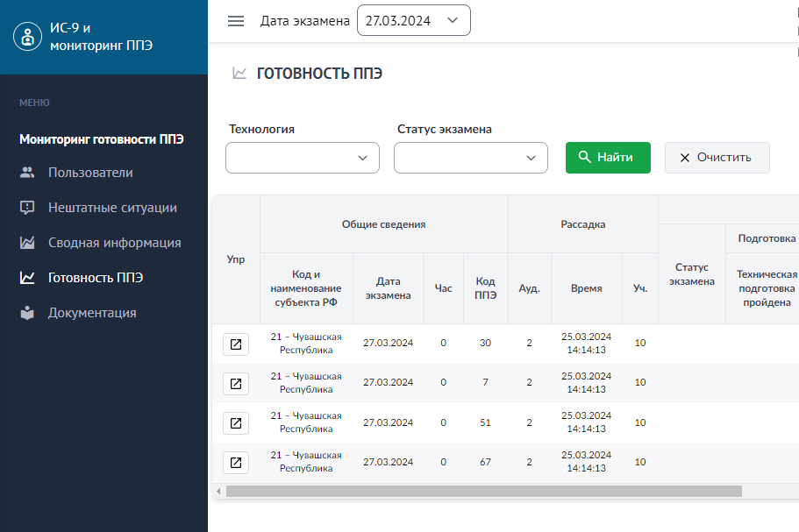Viewport: 799px width, 532px height.
Task: Click the table's left scroll arrow
Action: pyautogui.click(x=218, y=492)
